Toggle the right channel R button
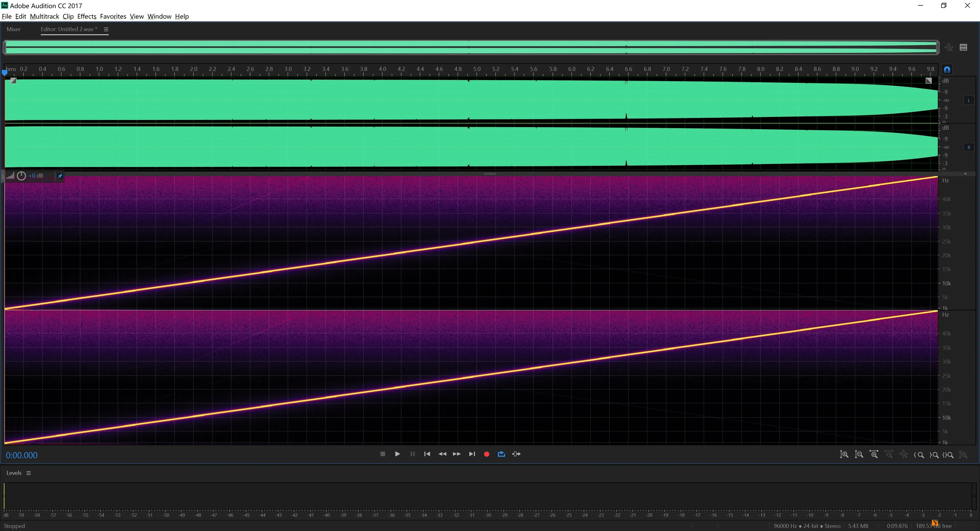Screen dimensions: 980x531 pos(969,147)
